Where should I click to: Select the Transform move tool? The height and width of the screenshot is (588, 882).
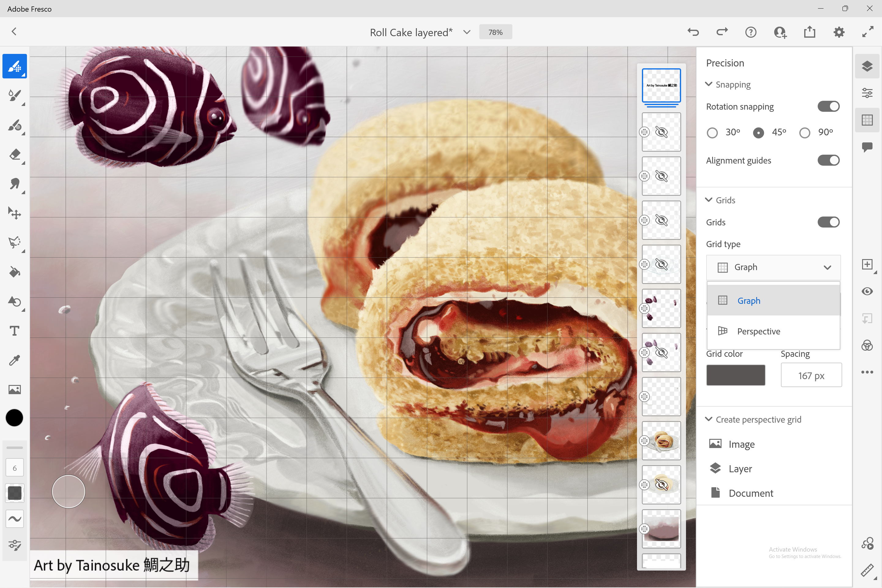coord(15,213)
